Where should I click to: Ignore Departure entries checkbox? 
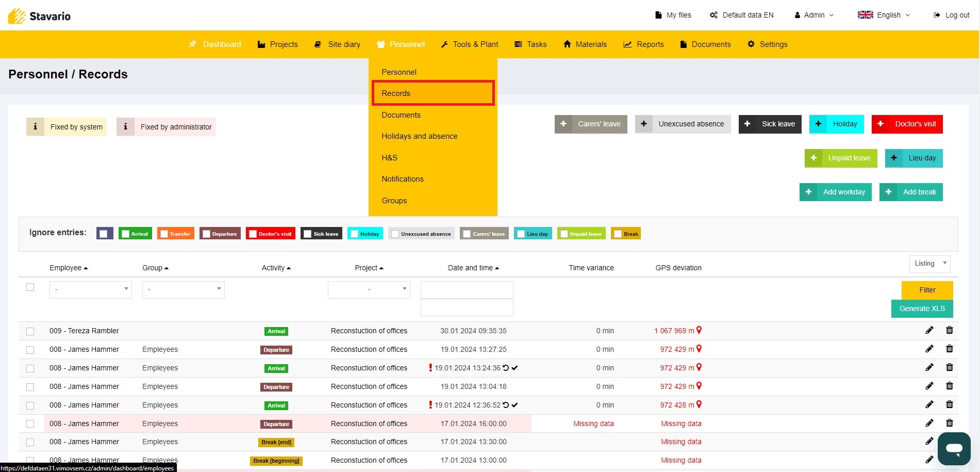click(x=206, y=234)
